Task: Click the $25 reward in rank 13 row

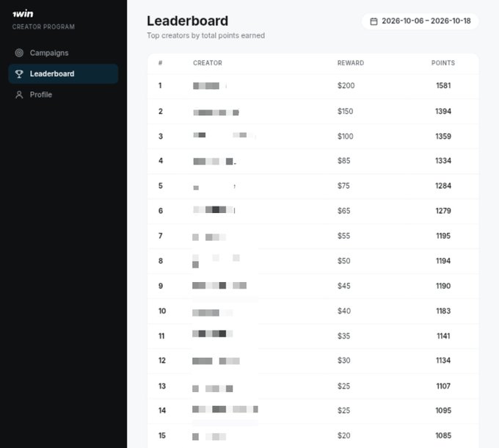Action: point(343,386)
